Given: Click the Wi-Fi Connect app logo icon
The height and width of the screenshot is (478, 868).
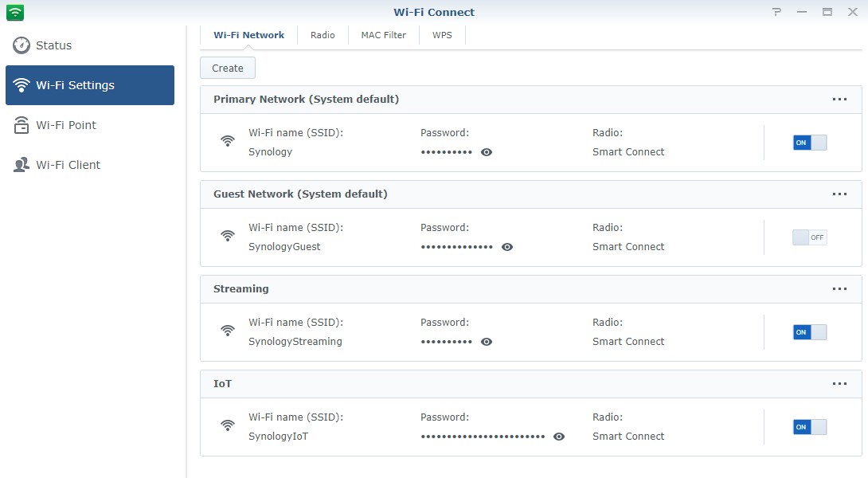Looking at the screenshot, I should 15,12.
